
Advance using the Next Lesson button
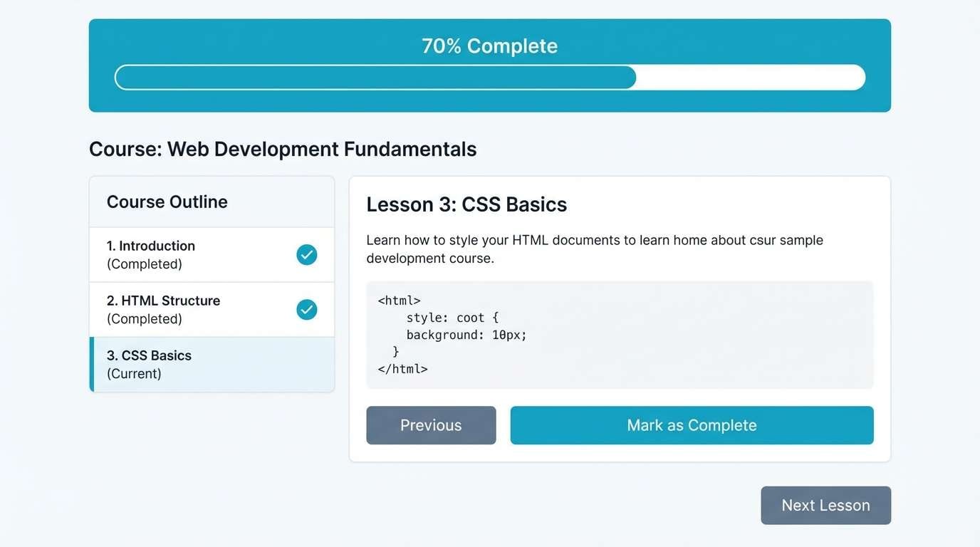(825, 505)
